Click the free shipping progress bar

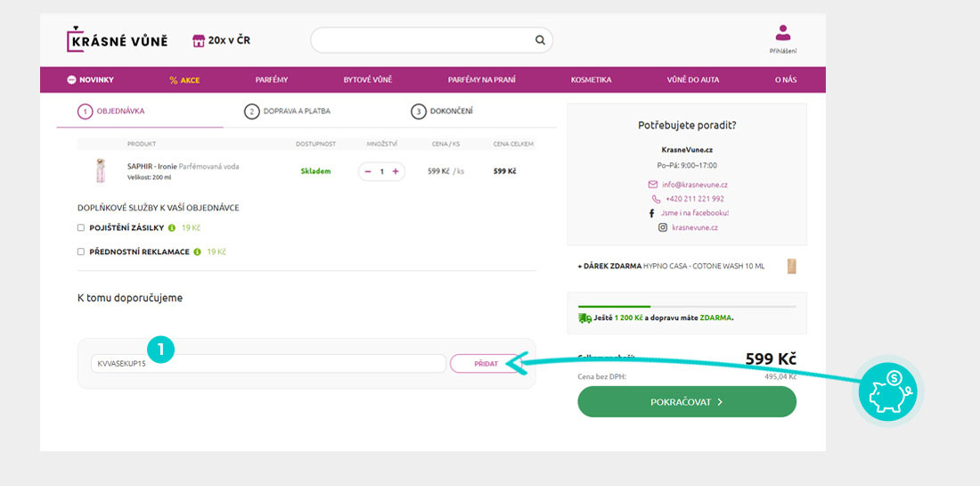(x=686, y=307)
